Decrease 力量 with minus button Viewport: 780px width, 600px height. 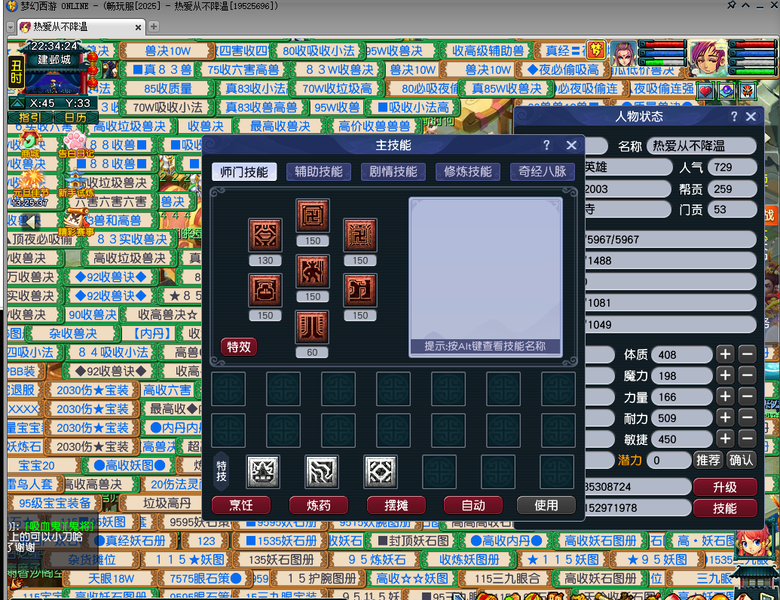[x=747, y=397]
